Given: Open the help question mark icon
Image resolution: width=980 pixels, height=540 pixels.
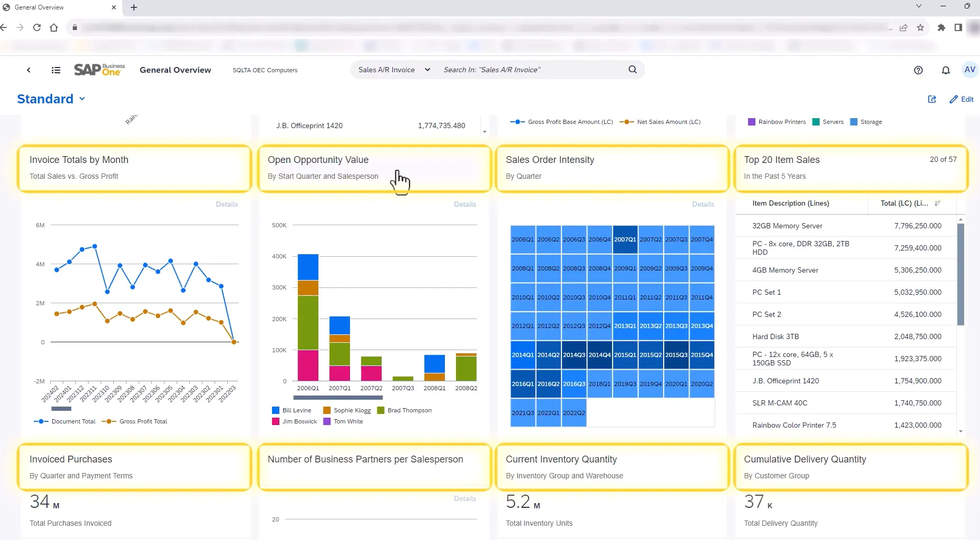Looking at the screenshot, I should (x=918, y=70).
